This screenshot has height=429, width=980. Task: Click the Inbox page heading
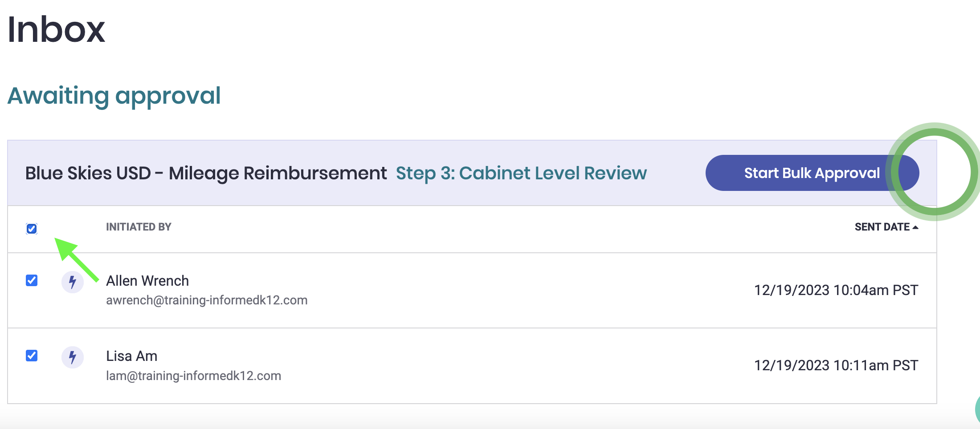[x=56, y=29]
